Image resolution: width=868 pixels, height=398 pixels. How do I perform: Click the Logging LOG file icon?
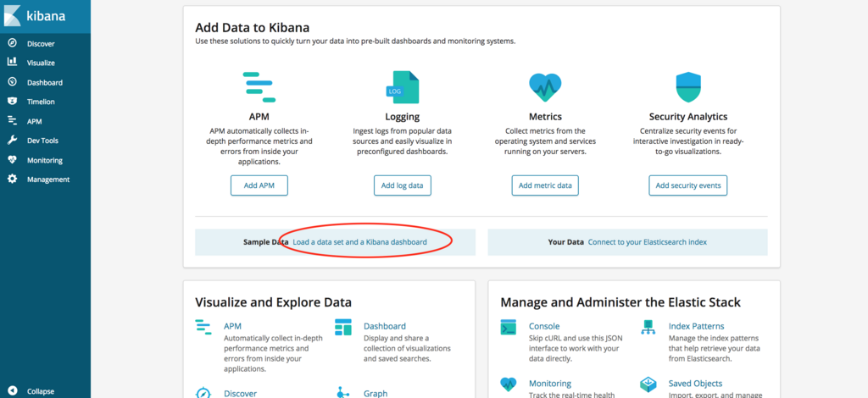(403, 86)
